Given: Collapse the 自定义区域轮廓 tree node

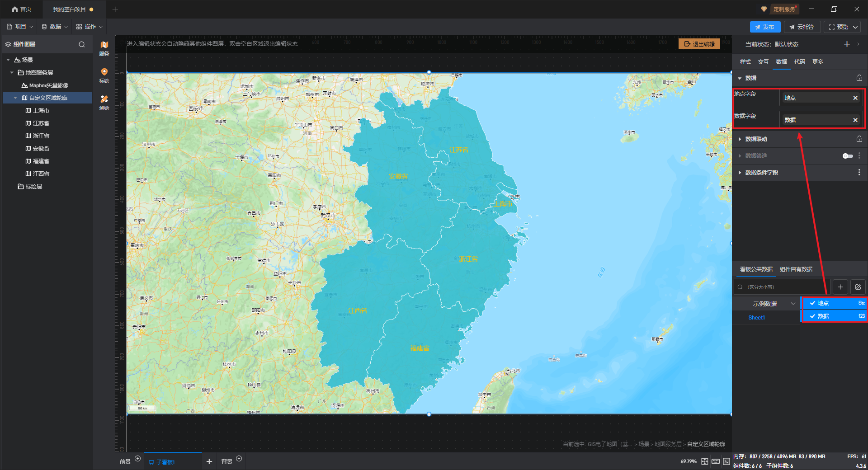Looking at the screenshot, I should pyautogui.click(x=15, y=98).
